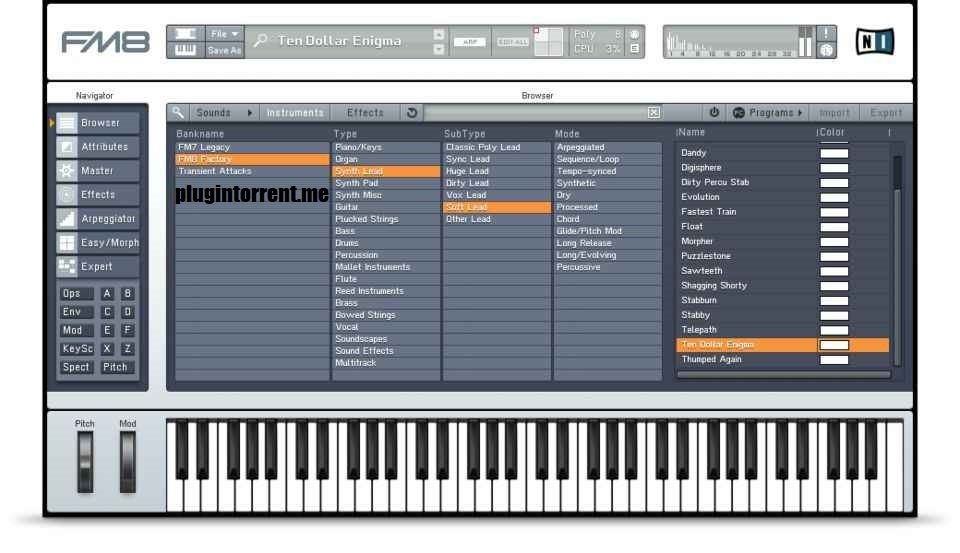Switch to the Effects browser tab
960x553 pixels.
tap(365, 113)
